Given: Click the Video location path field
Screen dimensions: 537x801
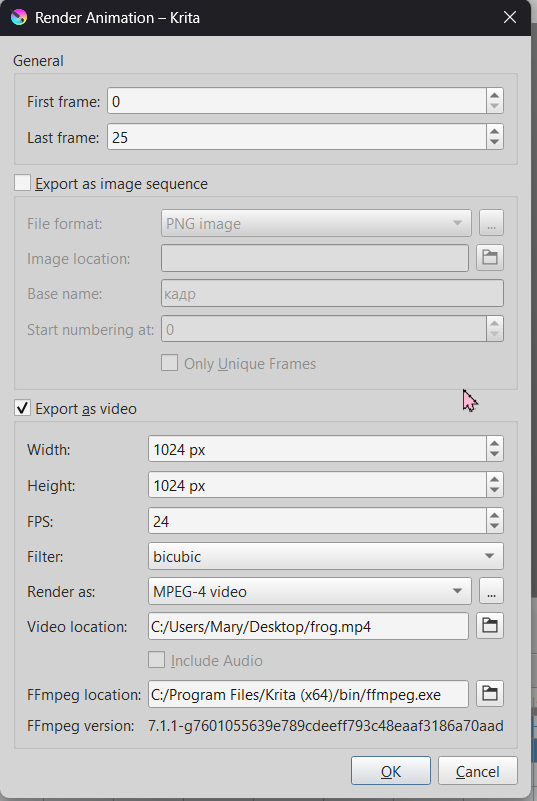Looking at the screenshot, I should (308, 626).
